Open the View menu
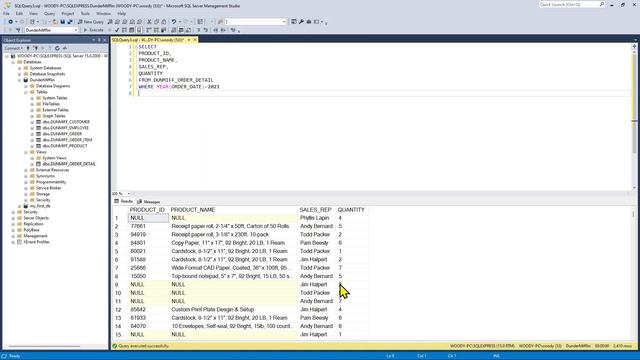Viewport: 640px width, 360px height. click(x=33, y=13)
